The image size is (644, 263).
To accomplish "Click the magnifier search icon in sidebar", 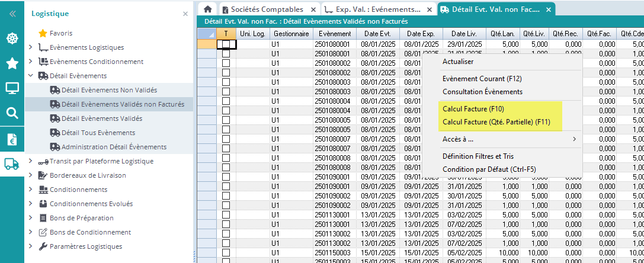I will 12,113.
